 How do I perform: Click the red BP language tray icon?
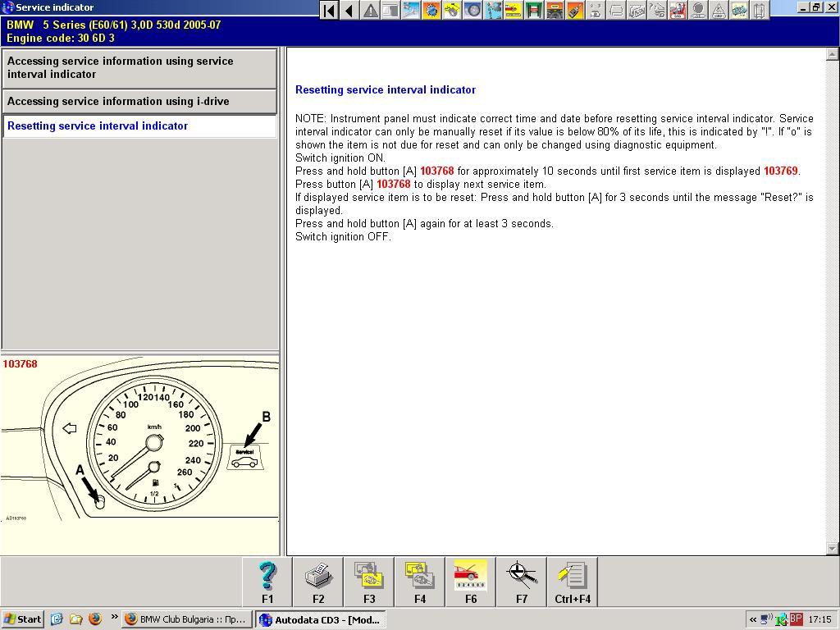click(x=796, y=619)
